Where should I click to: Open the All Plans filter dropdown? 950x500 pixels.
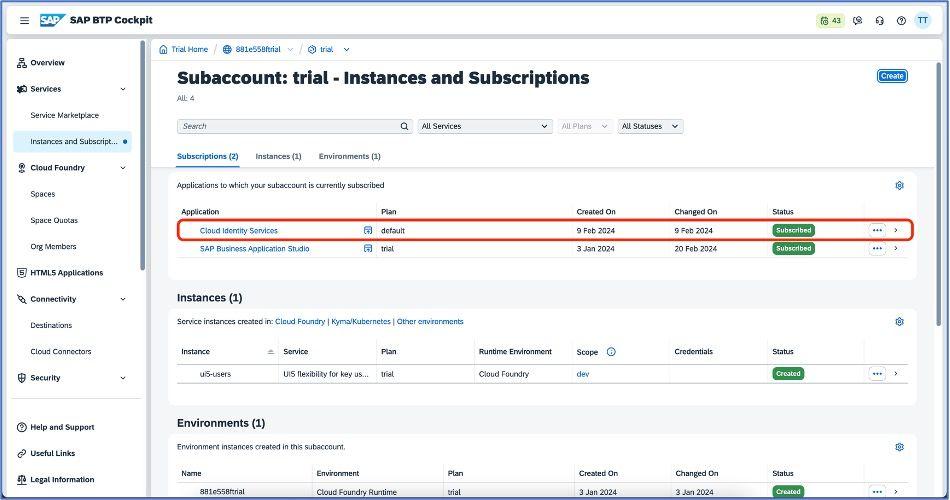click(x=585, y=126)
